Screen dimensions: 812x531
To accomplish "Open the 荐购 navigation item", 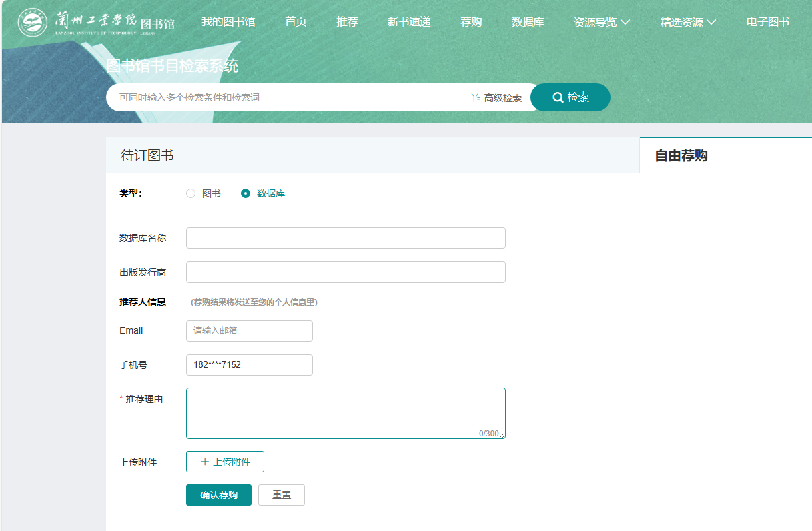I will tap(471, 22).
